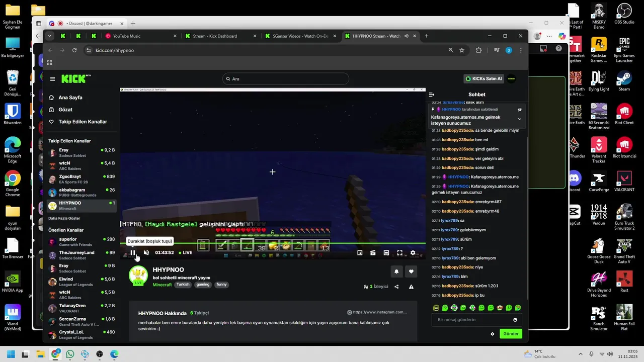Bookmark page with the star icon
The image size is (644, 362).
tap(462, 50)
